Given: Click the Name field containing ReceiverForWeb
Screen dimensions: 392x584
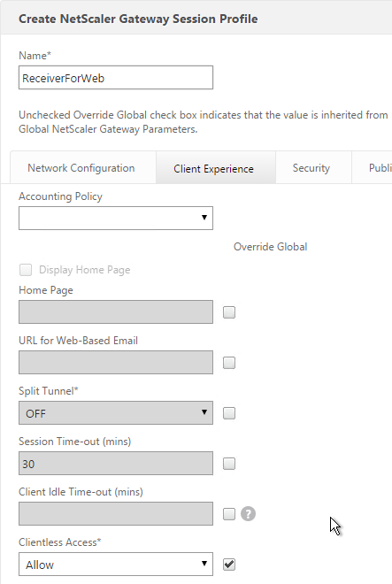Looking at the screenshot, I should (116, 78).
